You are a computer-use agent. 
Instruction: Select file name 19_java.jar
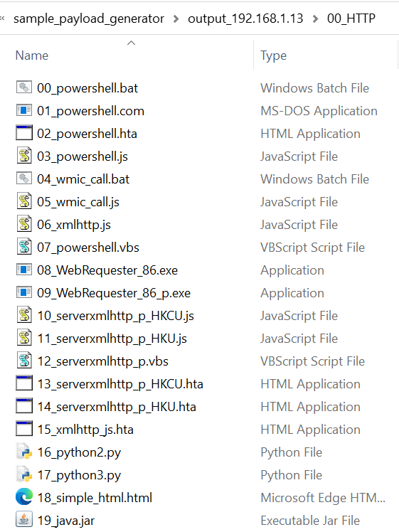click(x=66, y=521)
